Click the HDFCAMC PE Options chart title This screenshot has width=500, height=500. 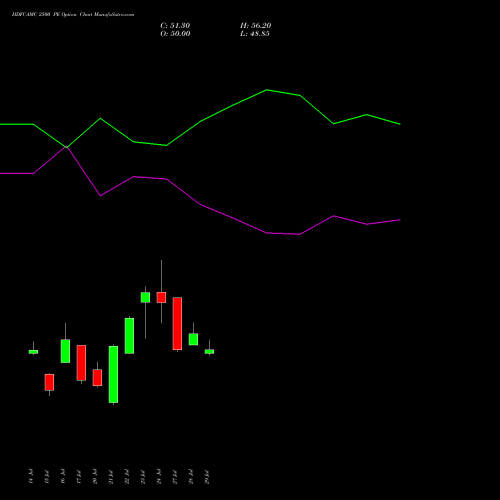coord(73,15)
